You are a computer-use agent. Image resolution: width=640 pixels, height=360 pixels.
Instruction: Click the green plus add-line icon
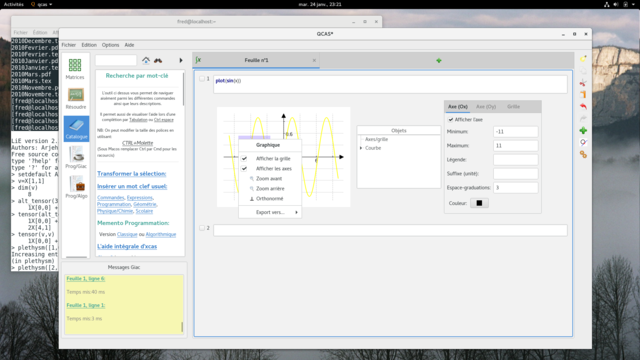[583, 131]
